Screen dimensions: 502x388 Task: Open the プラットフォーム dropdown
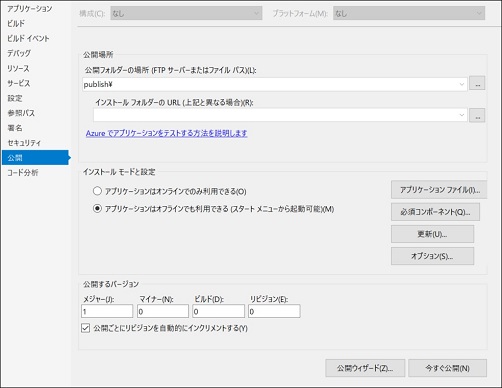click(409, 14)
